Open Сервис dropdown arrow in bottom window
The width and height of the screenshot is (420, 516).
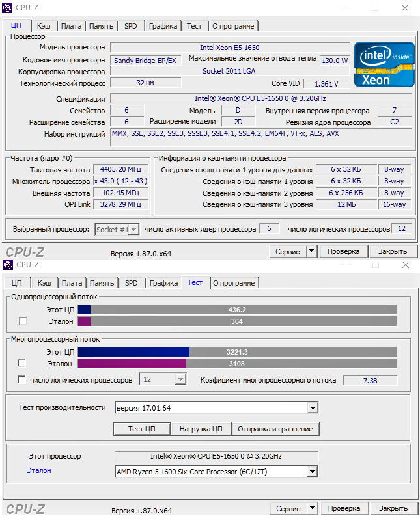click(313, 508)
